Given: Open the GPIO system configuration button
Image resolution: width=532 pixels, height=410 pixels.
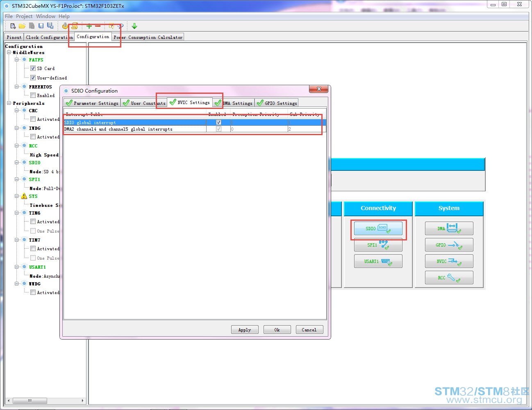Looking at the screenshot, I should pyautogui.click(x=449, y=245).
